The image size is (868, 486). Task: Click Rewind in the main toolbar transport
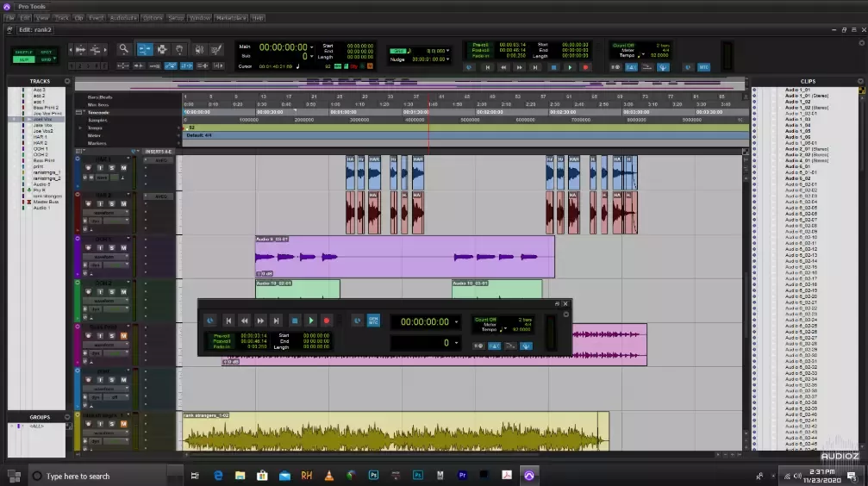pos(503,67)
